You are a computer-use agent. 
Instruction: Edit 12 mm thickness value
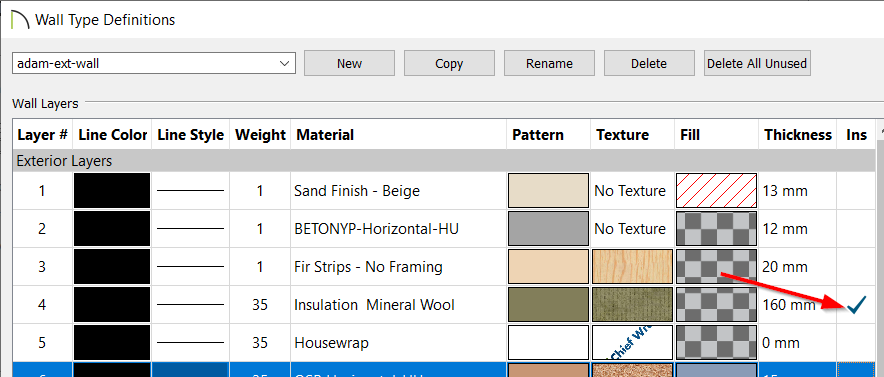point(785,229)
